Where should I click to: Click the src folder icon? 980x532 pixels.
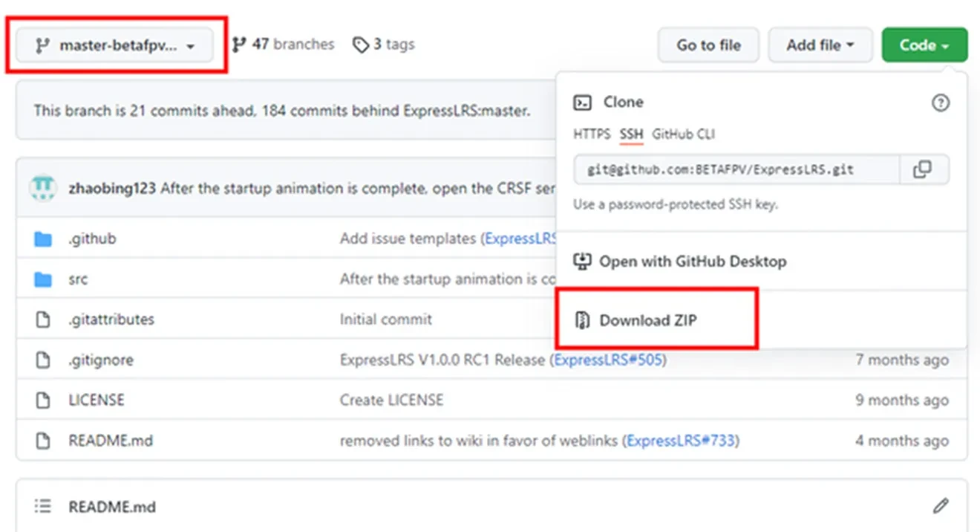[43, 279]
